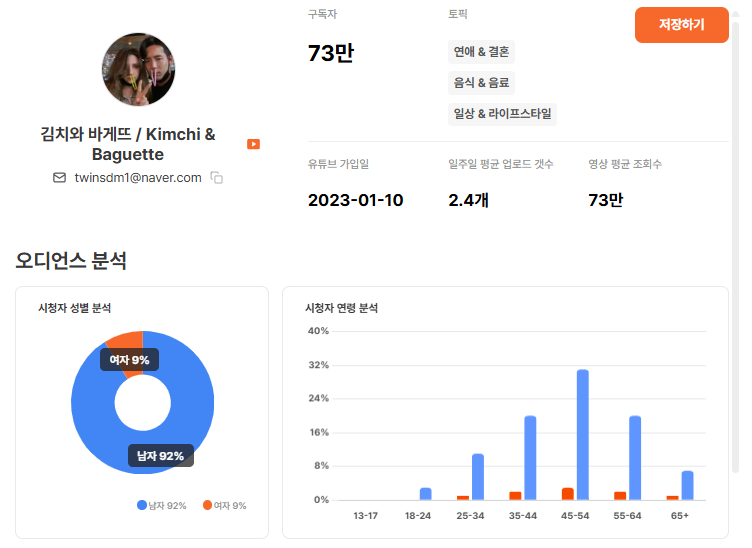
Task: Click the envelope icon before the email address
Action: pyautogui.click(x=59, y=177)
